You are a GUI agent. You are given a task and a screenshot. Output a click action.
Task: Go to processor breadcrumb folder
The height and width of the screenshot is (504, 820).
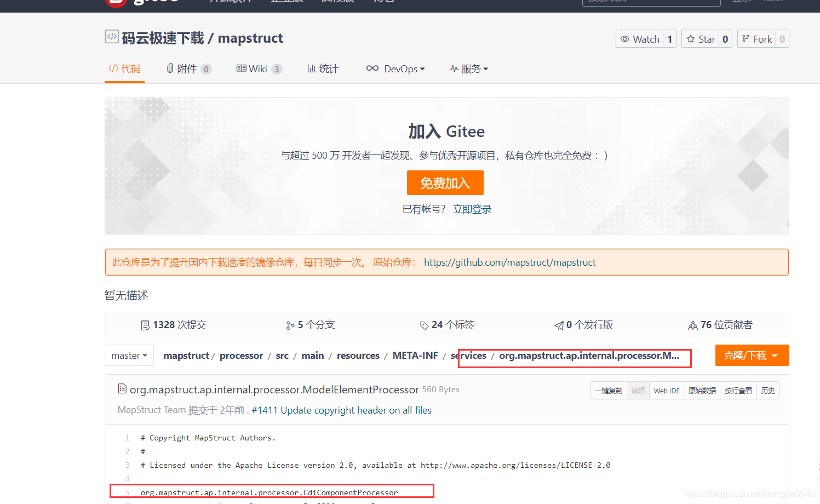point(241,356)
